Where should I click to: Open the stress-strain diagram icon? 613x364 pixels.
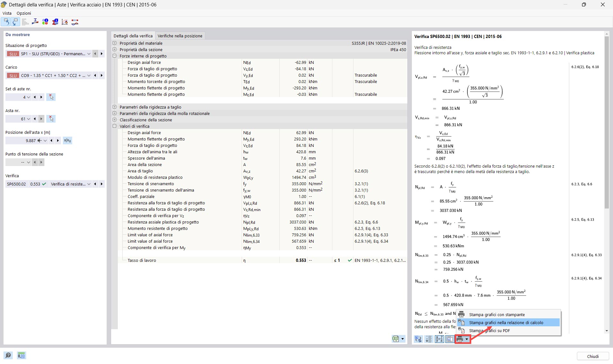point(64,22)
